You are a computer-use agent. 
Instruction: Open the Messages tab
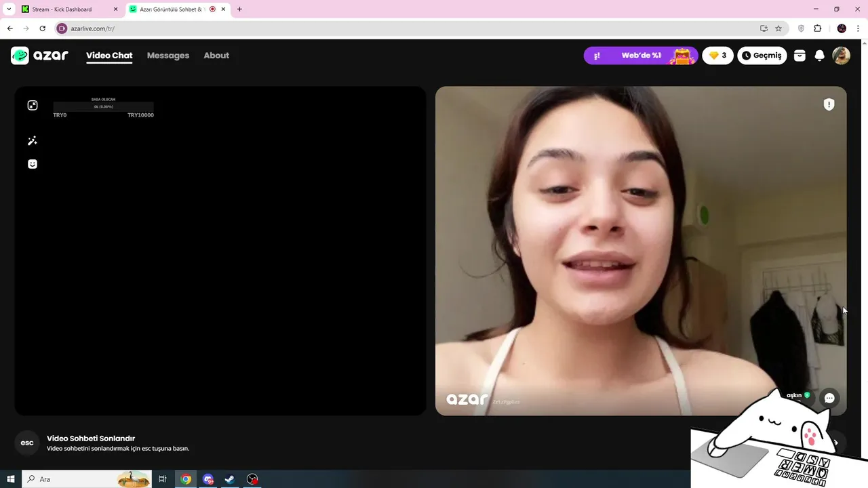tap(168, 56)
